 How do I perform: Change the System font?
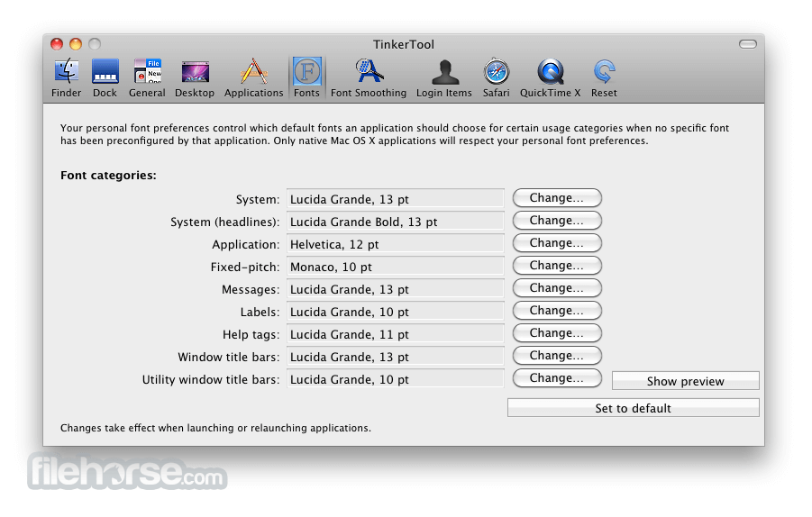tap(557, 197)
